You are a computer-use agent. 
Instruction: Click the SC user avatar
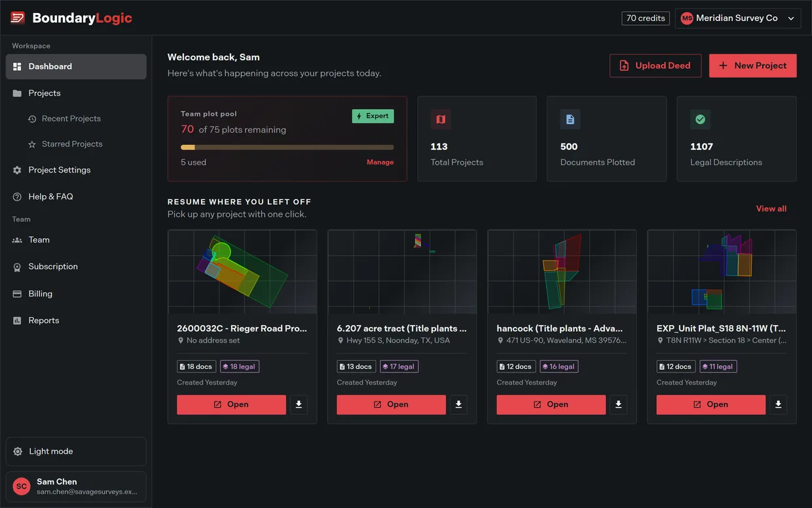click(22, 486)
